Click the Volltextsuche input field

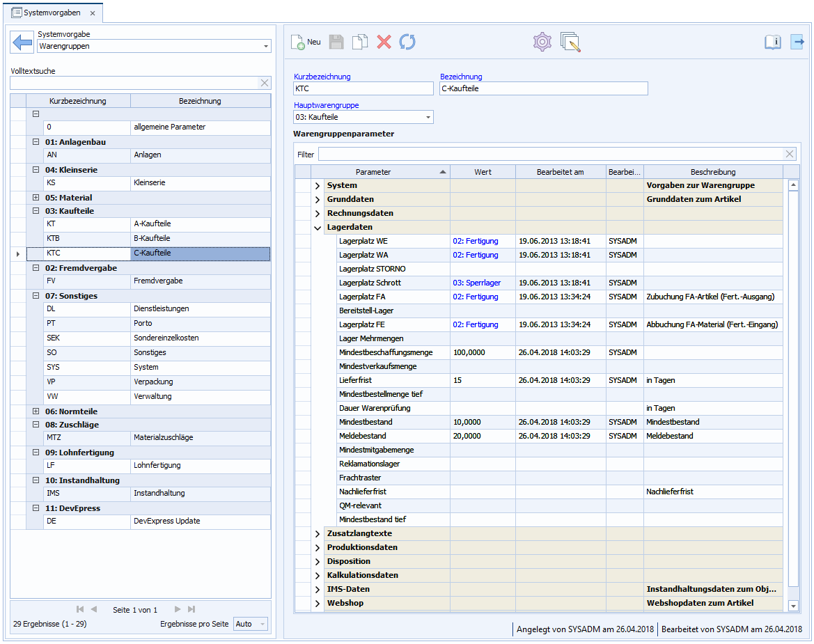[x=134, y=83]
